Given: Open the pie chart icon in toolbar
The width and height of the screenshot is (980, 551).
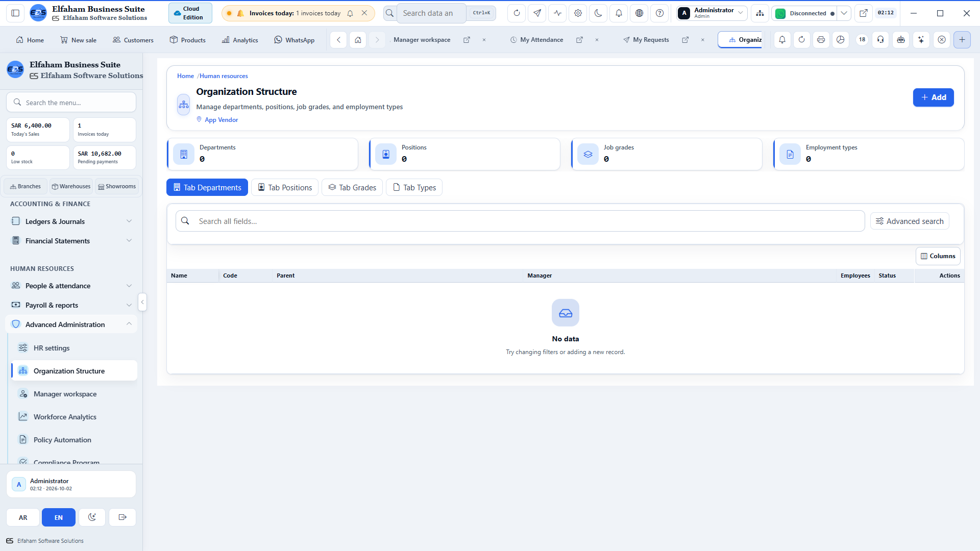Looking at the screenshot, I should tap(840, 40).
